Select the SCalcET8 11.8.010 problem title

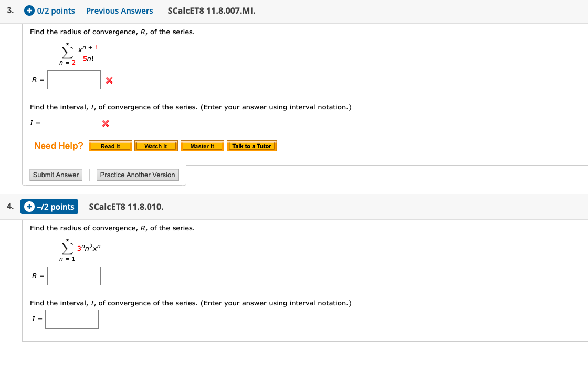pyautogui.click(x=126, y=207)
